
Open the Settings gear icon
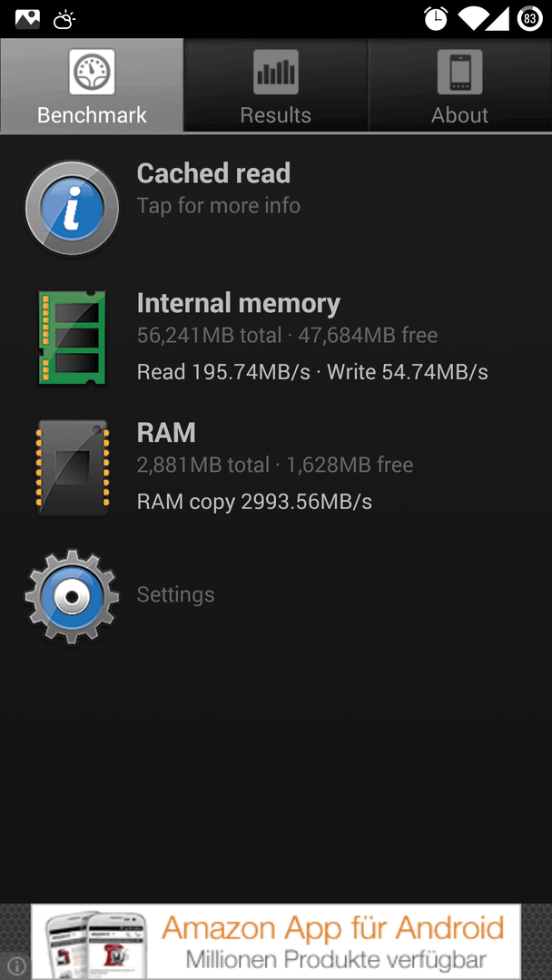72,597
